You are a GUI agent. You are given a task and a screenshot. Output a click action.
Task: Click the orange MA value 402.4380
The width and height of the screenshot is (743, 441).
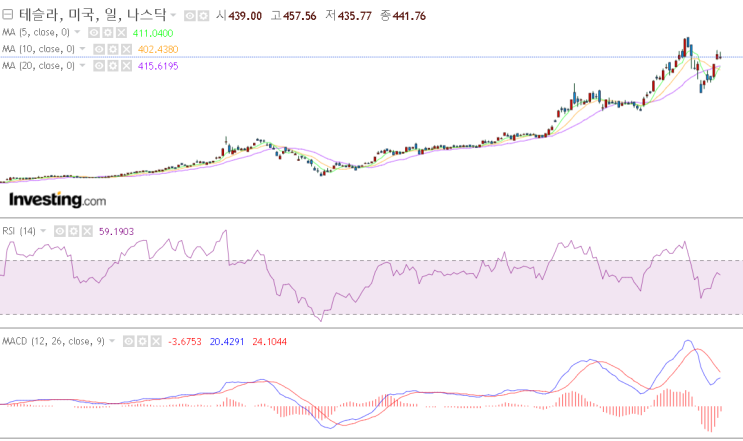pyautogui.click(x=158, y=49)
